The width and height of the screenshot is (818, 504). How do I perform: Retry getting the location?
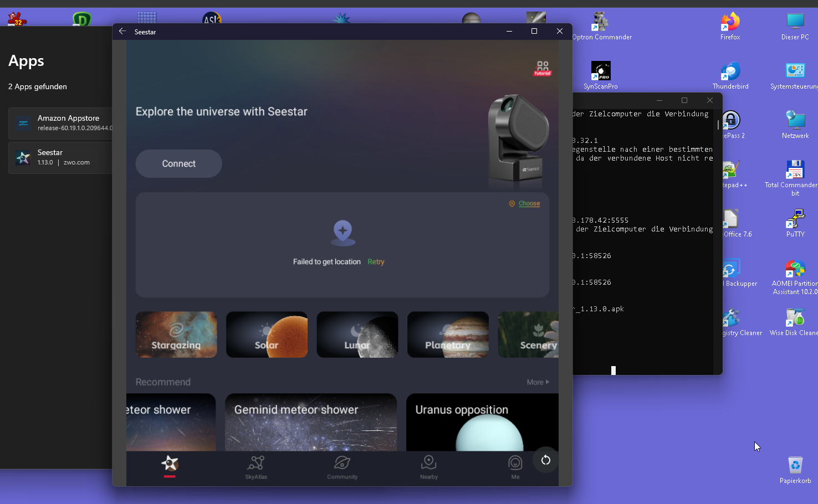click(376, 262)
